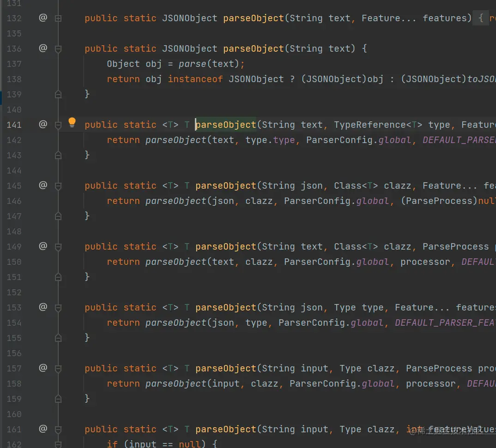Viewport: 496px width, 448px height.
Task: Click the parse(text) call on line 137
Action: tap(209, 64)
